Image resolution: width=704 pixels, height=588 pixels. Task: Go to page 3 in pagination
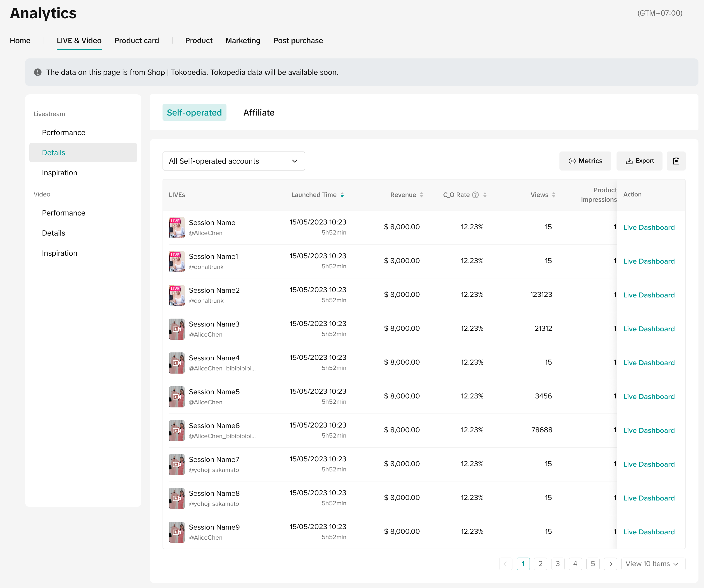(558, 564)
